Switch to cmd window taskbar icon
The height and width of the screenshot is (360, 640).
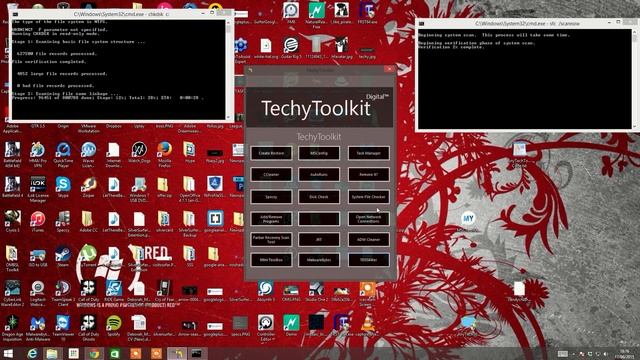pos(197,353)
